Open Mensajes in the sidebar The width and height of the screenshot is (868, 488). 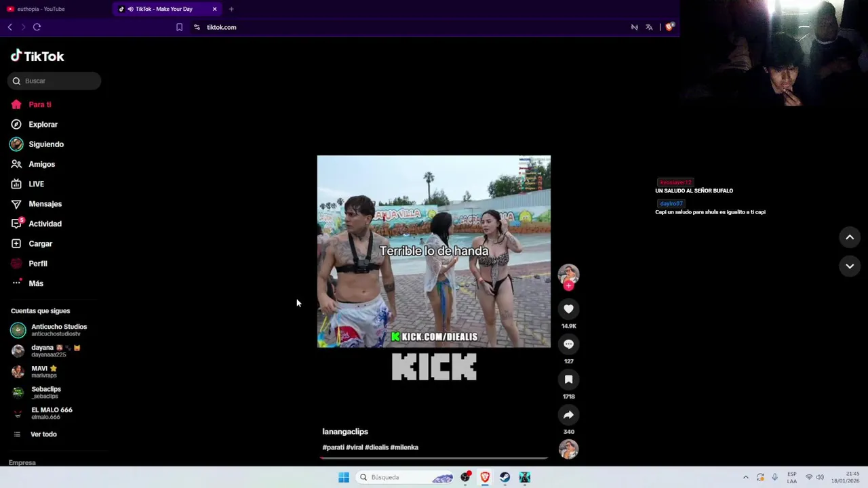tap(36, 203)
